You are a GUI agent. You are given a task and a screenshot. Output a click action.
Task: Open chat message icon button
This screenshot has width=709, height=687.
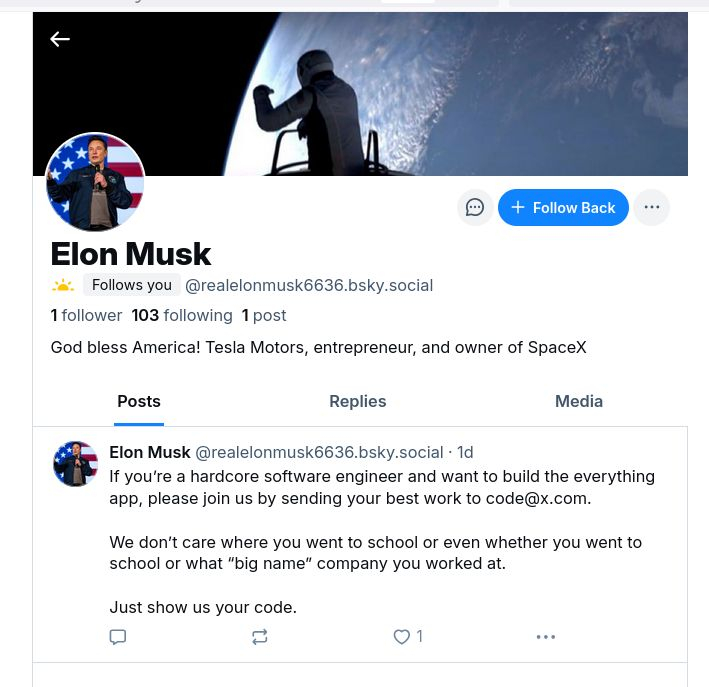475,207
